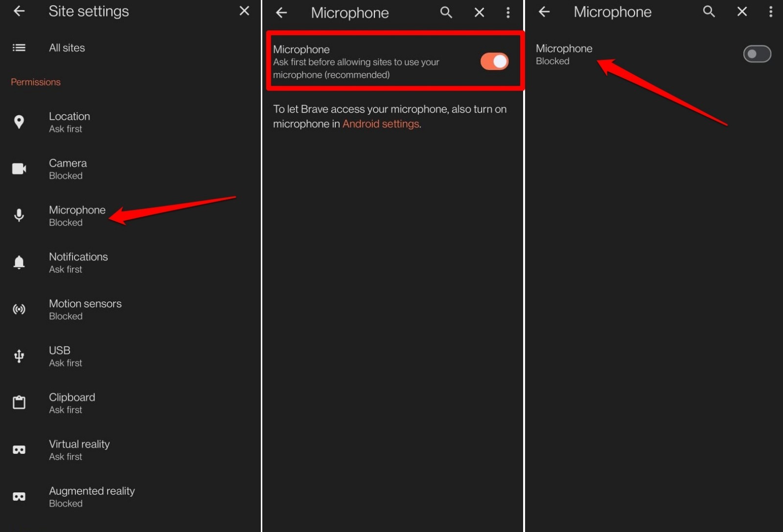
Task: Go back from Microphone Blocked screen
Action: 544,12
